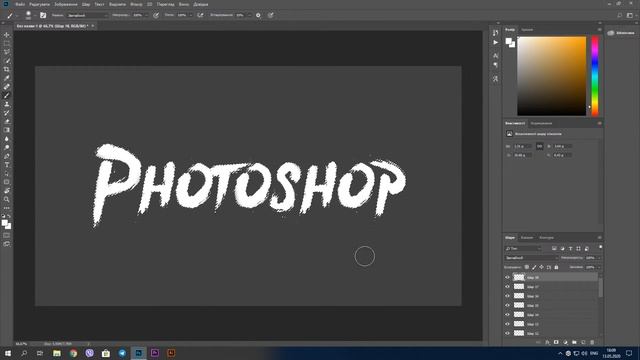Open the Paragraph panel icon
The image size is (640, 360).
[496, 65]
